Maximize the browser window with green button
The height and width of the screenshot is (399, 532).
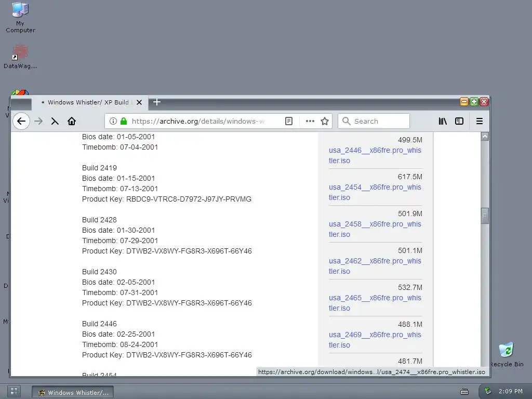[474, 101]
